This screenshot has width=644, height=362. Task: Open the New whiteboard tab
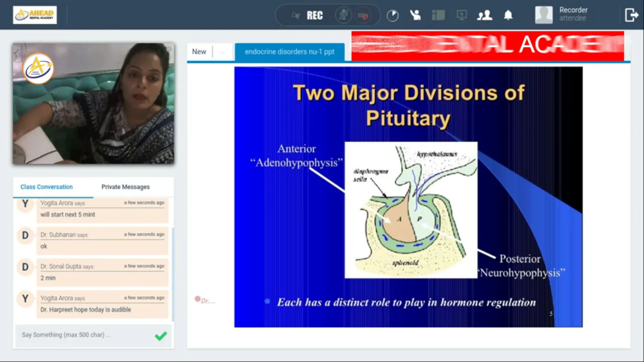199,52
